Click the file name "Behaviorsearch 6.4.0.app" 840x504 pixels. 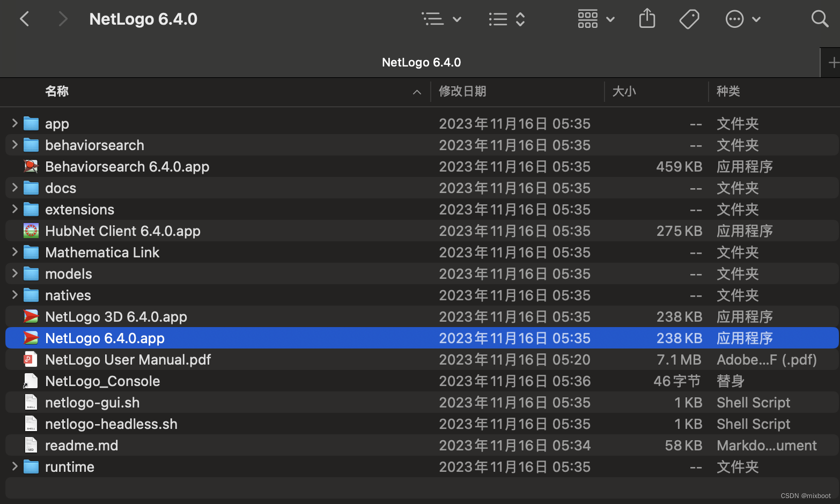(127, 167)
